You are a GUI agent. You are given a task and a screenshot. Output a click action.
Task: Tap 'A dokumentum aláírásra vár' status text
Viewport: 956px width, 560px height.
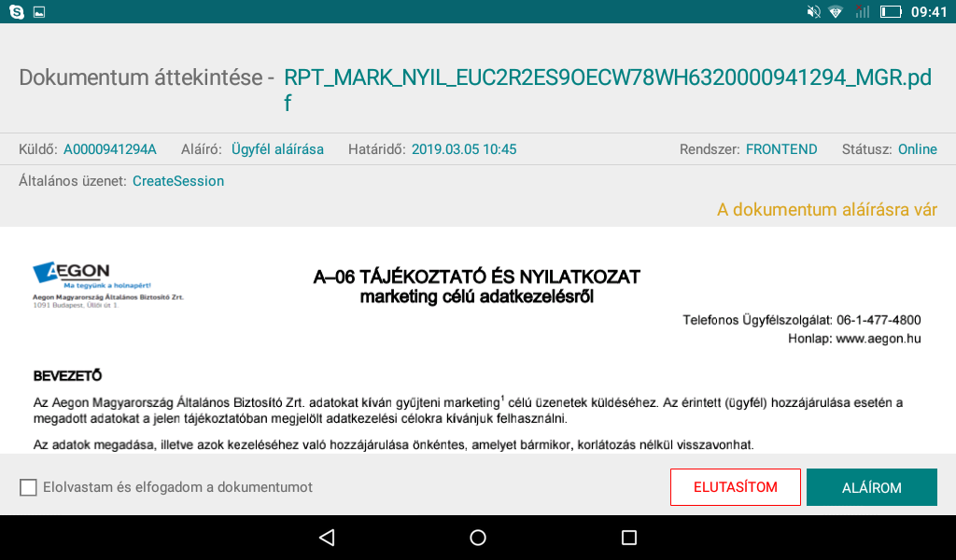coord(826,210)
